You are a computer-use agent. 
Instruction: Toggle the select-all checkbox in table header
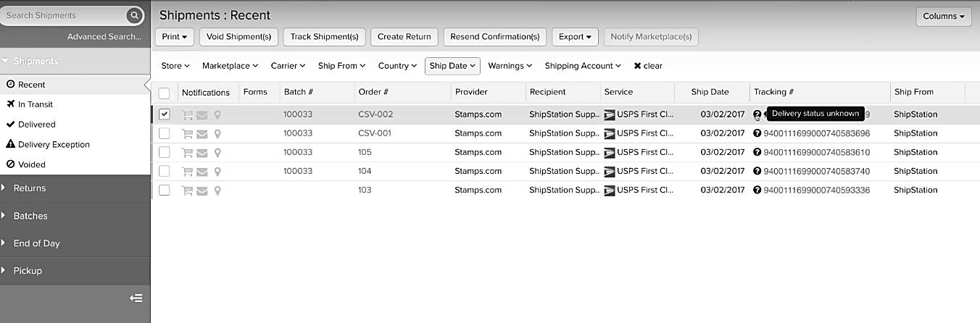(164, 93)
